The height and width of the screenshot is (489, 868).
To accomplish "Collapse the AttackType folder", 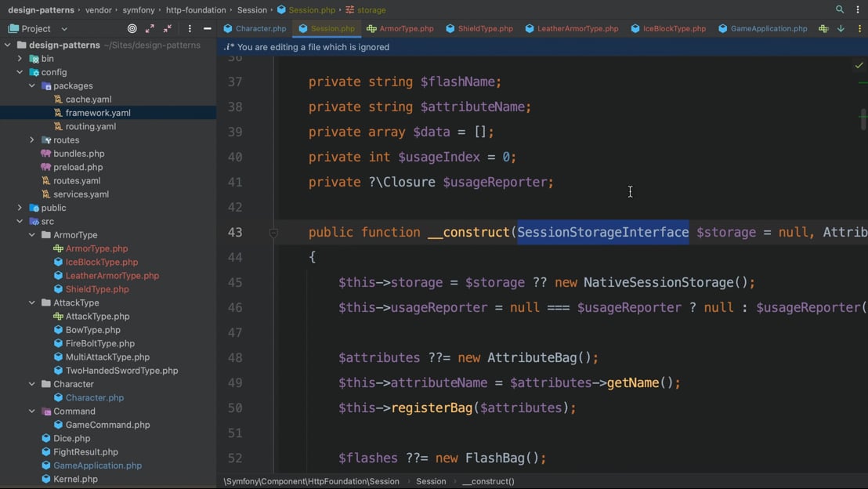I will [x=32, y=302].
